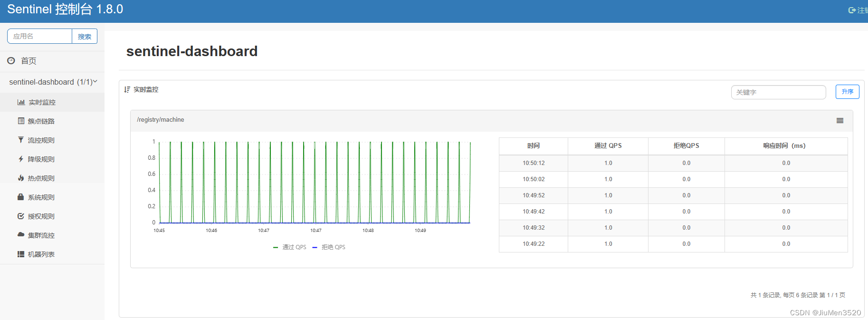This screenshot has width=868, height=320.
Task: Open 授权规则 authority rules
Action: point(41,216)
